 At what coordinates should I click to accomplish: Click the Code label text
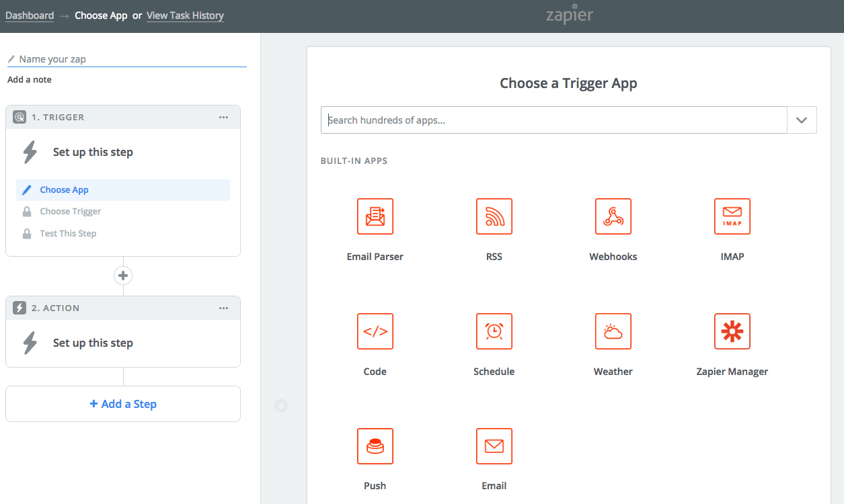click(375, 372)
